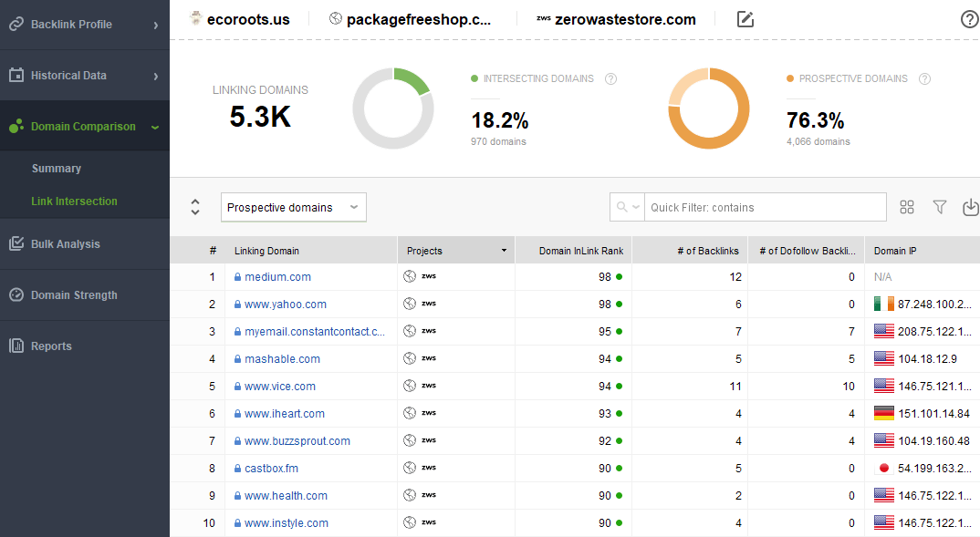Click the lock icon beside medium.com
The height and width of the screenshot is (537, 980).
pyautogui.click(x=237, y=276)
